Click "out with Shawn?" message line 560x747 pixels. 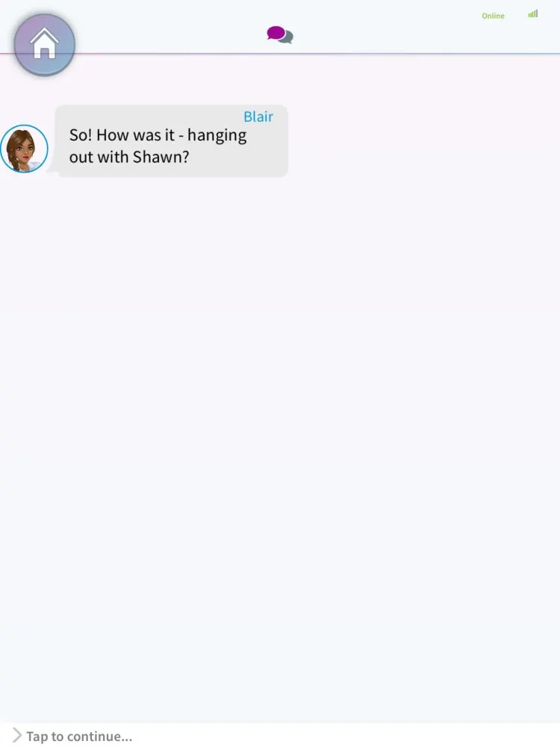point(129,157)
